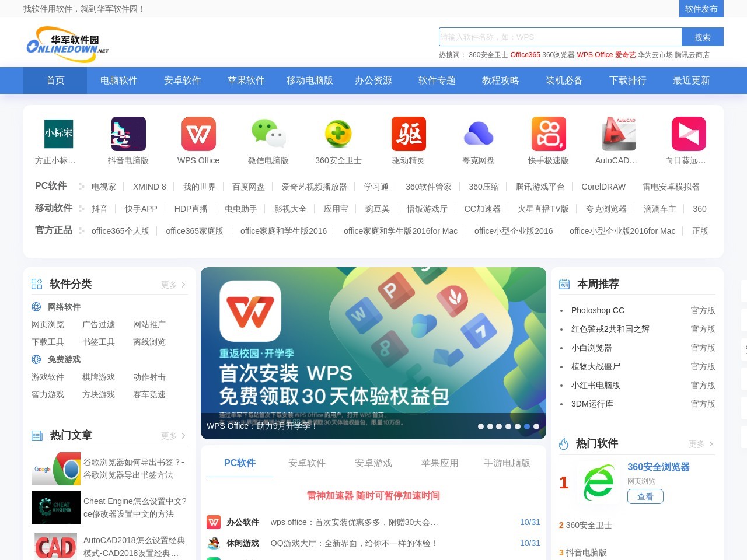Click 百度网盘 in PC软件 row

(249, 187)
